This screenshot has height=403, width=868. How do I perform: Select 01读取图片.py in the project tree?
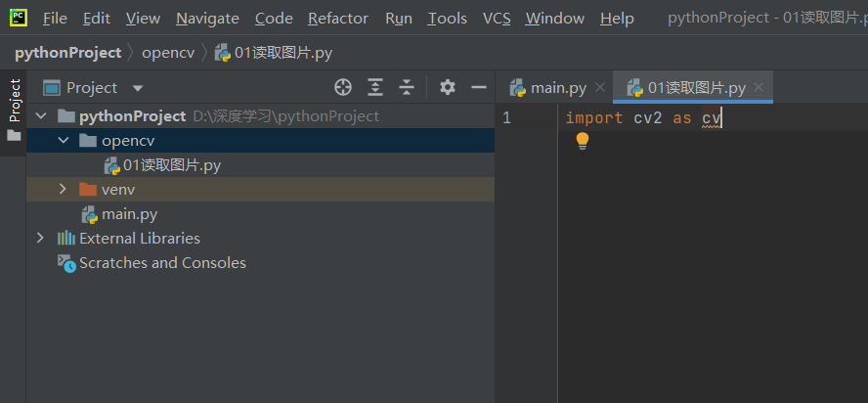click(260, 165)
